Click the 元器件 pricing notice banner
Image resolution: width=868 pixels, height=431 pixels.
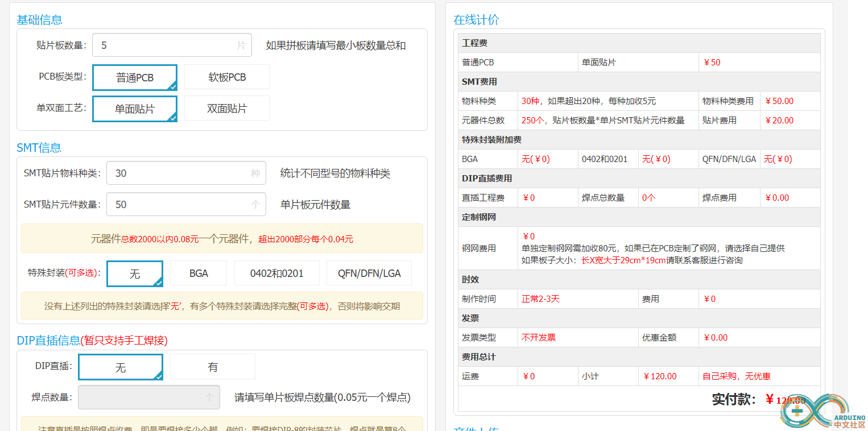[x=222, y=238]
